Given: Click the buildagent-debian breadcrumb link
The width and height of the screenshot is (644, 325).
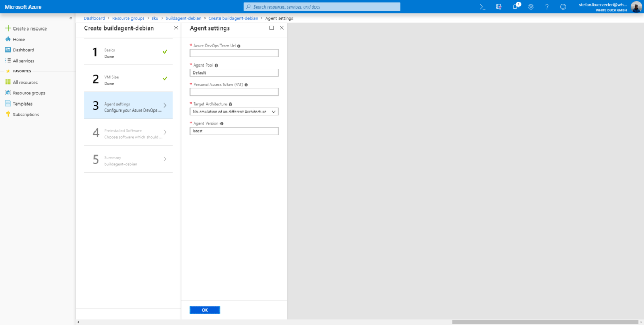Looking at the screenshot, I should click(x=183, y=18).
